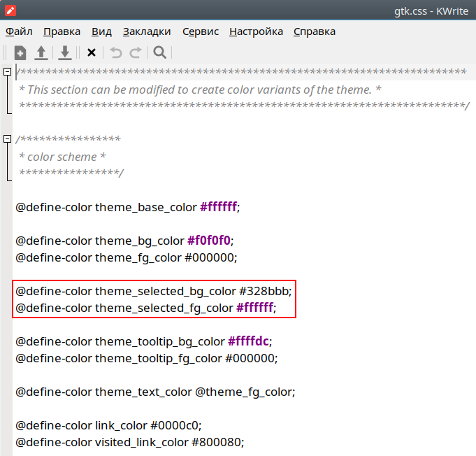
Task: Create a new document with toolbar icon
Action: pyautogui.click(x=20, y=53)
